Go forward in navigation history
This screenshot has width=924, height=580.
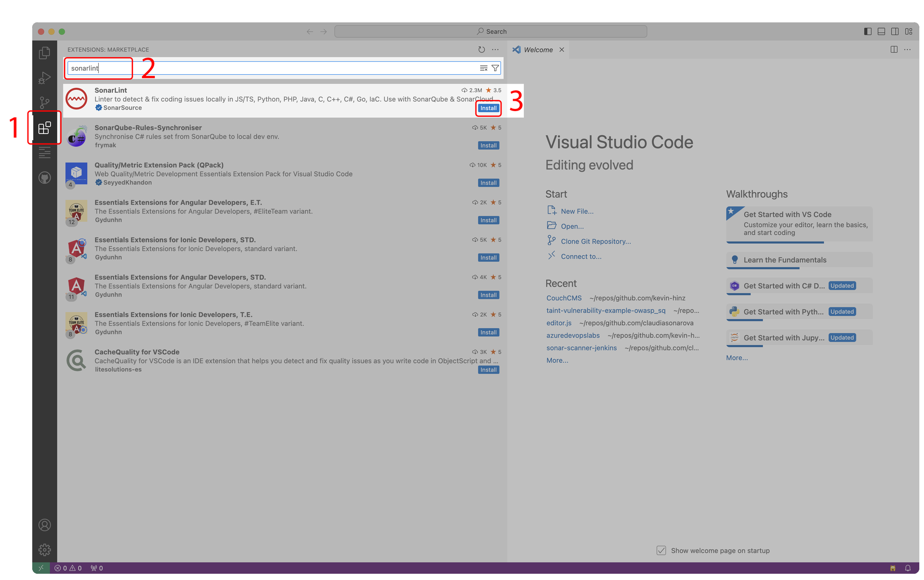coord(324,32)
